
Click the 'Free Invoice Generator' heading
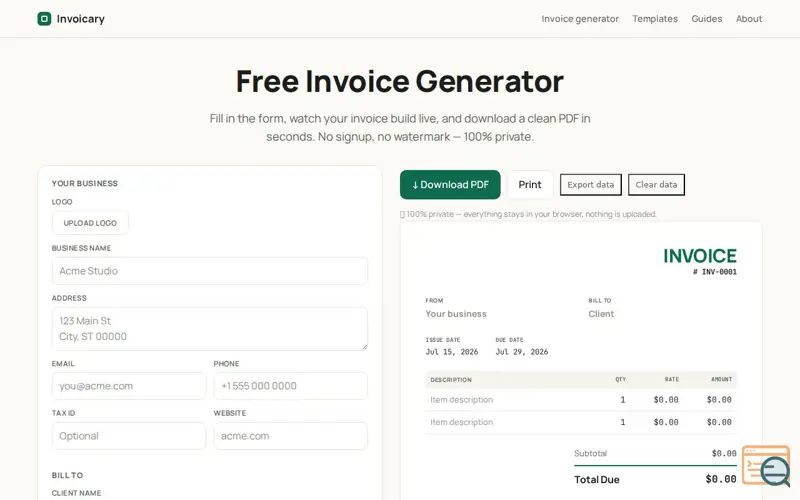pos(399,81)
